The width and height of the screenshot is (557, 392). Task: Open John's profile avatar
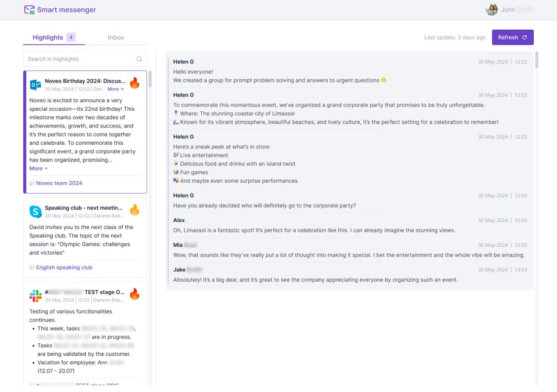(x=492, y=9)
